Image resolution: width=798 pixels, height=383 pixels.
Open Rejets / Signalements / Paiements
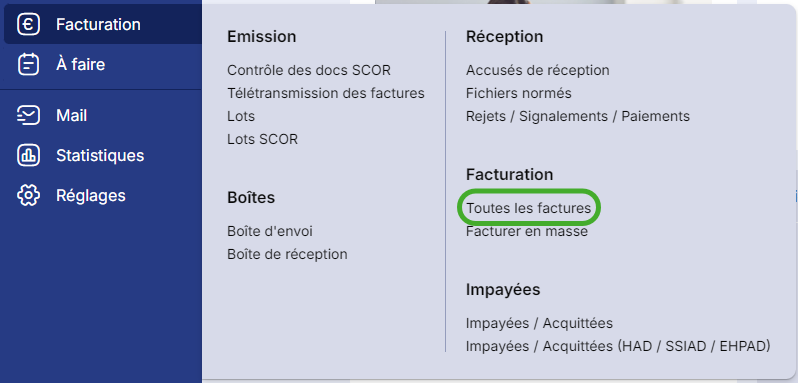pos(578,116)
